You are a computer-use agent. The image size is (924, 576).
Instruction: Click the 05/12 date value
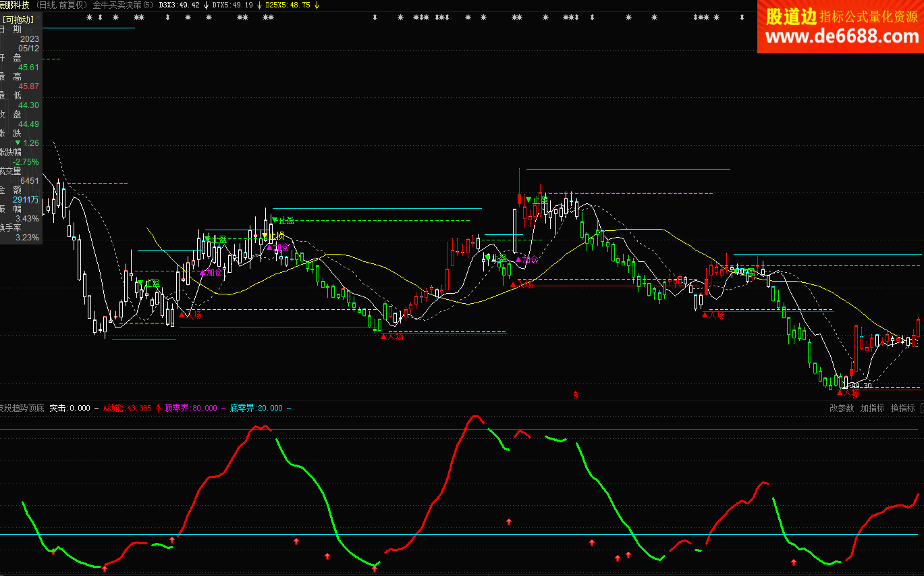(x=29, y=49)
